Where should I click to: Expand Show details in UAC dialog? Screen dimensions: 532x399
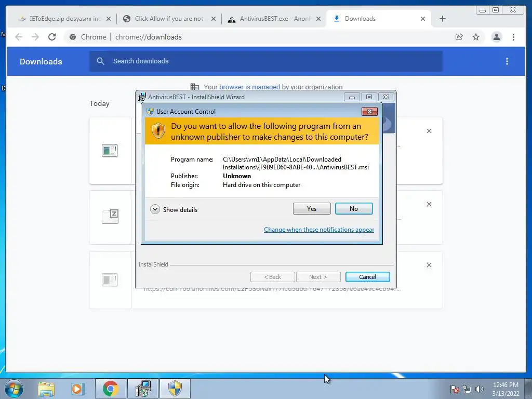pos(174,209)
